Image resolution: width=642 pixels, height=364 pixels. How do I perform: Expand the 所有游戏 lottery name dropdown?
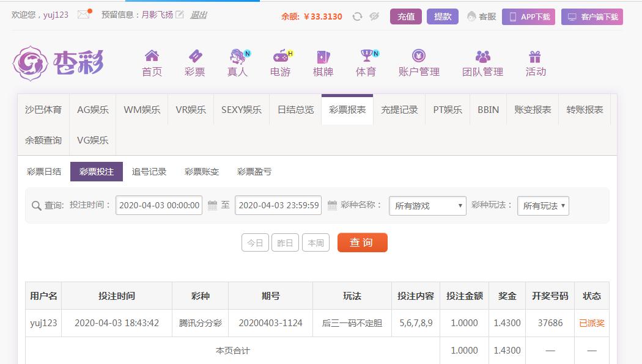pyautogui.click(x=427, y=206)
